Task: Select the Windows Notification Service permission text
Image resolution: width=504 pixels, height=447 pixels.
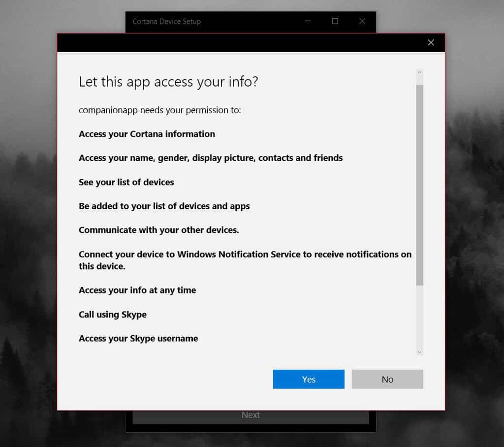Action: click(x=245, y=260)
